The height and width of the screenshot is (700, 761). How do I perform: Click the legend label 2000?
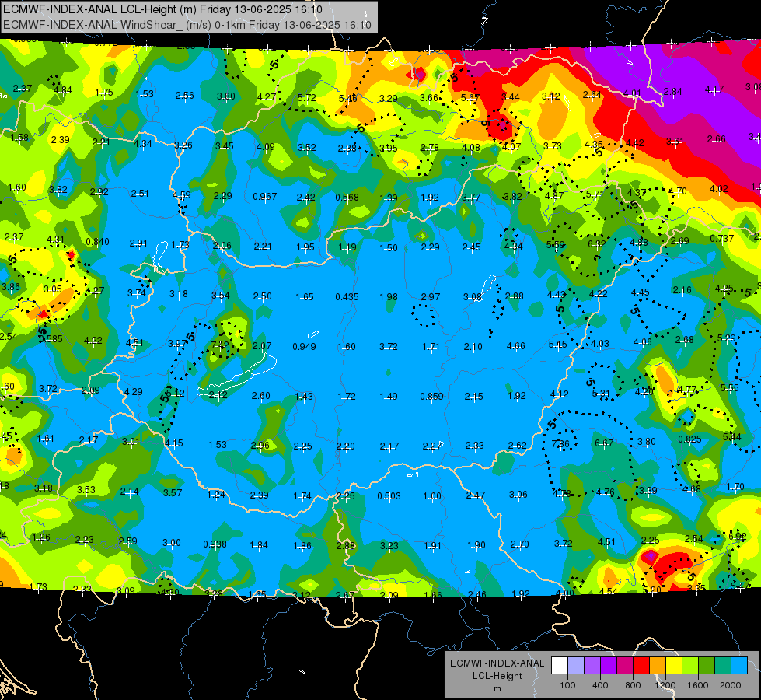point(731,685)
